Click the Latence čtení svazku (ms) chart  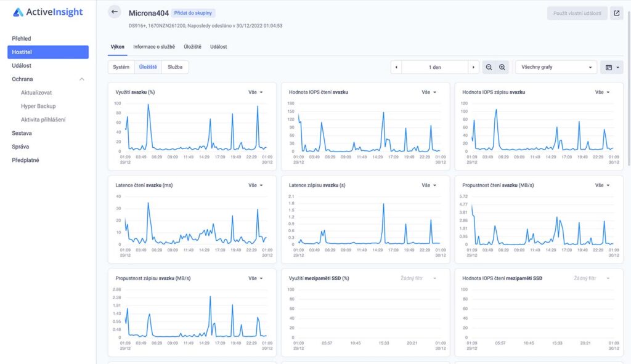click(x=192, y=220)
